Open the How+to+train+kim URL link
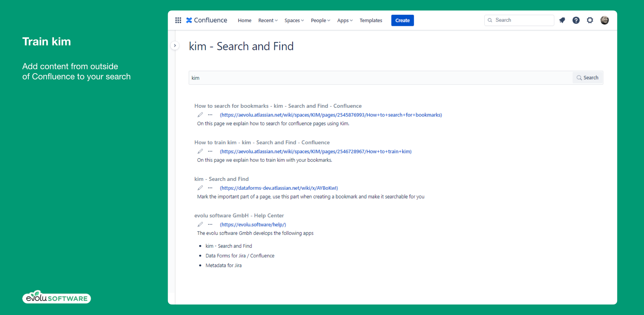The width and height of the screenshot is (644, 315). click(x=316, y=152)
